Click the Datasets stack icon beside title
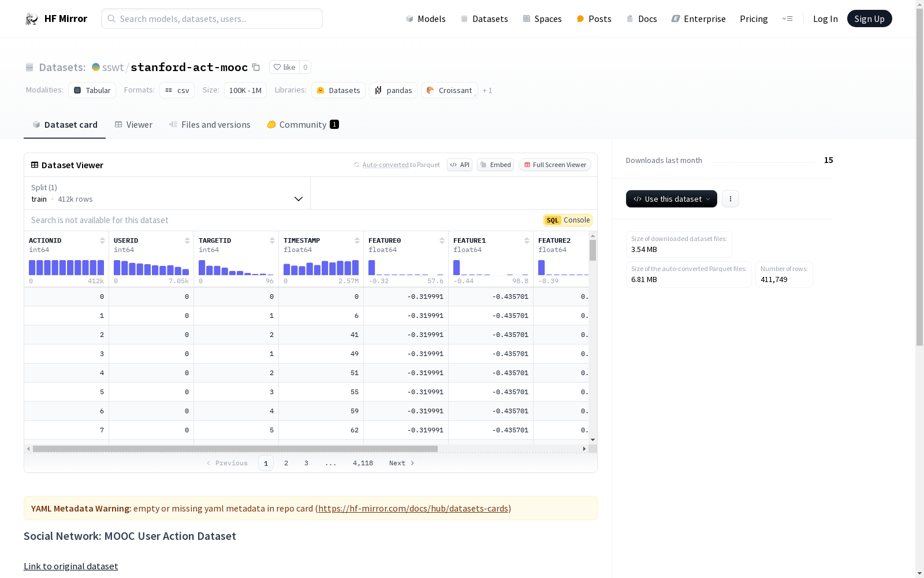The height and width of the screenshot is (578, 924). pyautogui.click(x=29, y=68)
